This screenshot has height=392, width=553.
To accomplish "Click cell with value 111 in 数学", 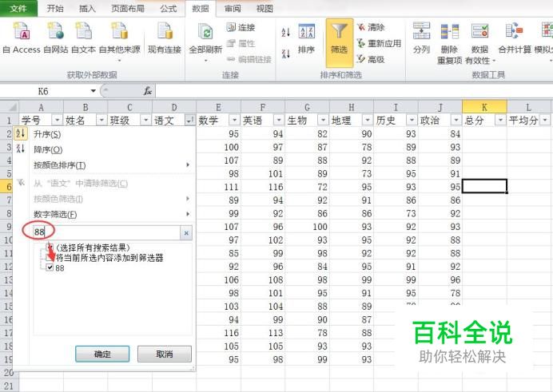I will pyautogui.click(x=218, y=187).
